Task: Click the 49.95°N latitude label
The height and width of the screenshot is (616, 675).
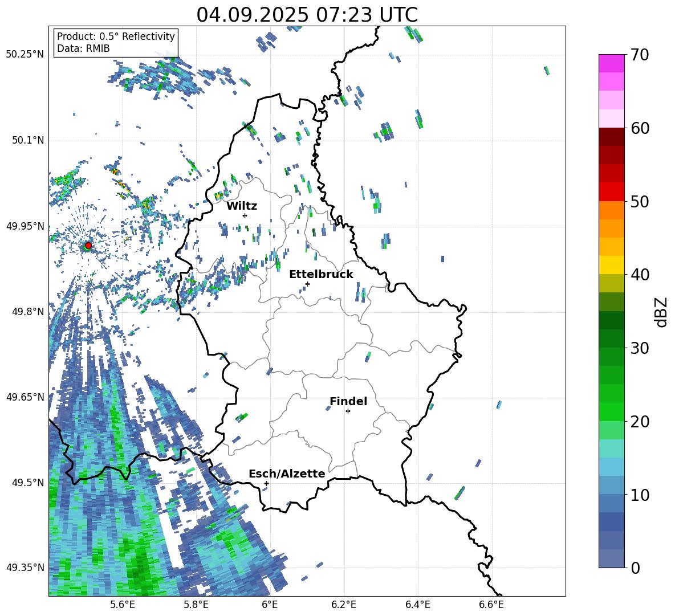Action: pos(25,226)
